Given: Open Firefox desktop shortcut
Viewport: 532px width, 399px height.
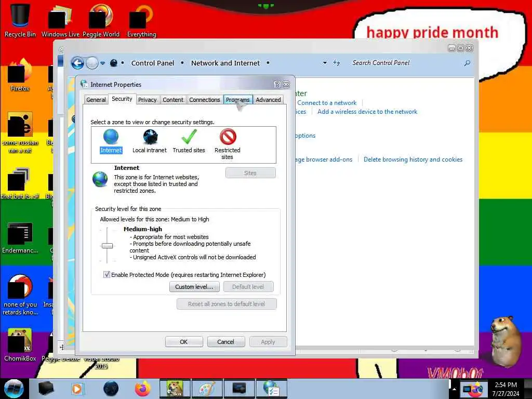Looking at the screenshot, I should click(x=20, y=75).
